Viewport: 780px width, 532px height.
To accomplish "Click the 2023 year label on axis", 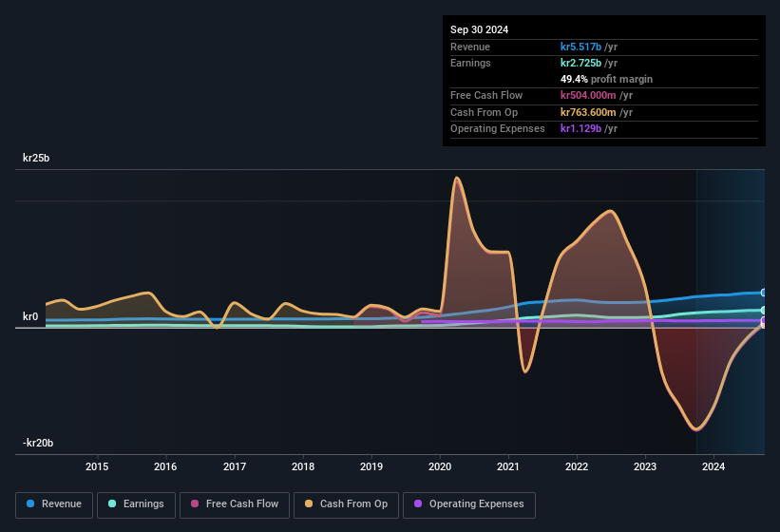I will pos(645,466).
